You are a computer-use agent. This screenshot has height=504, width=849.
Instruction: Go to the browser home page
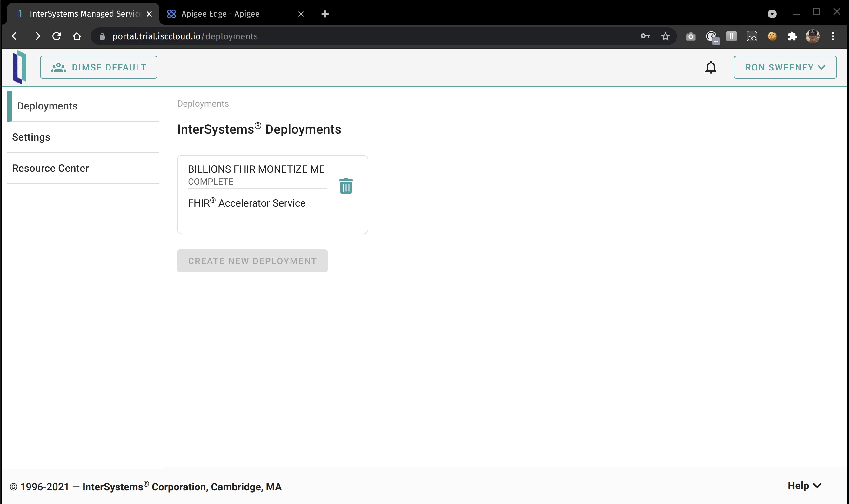click(x=77, y=36)
